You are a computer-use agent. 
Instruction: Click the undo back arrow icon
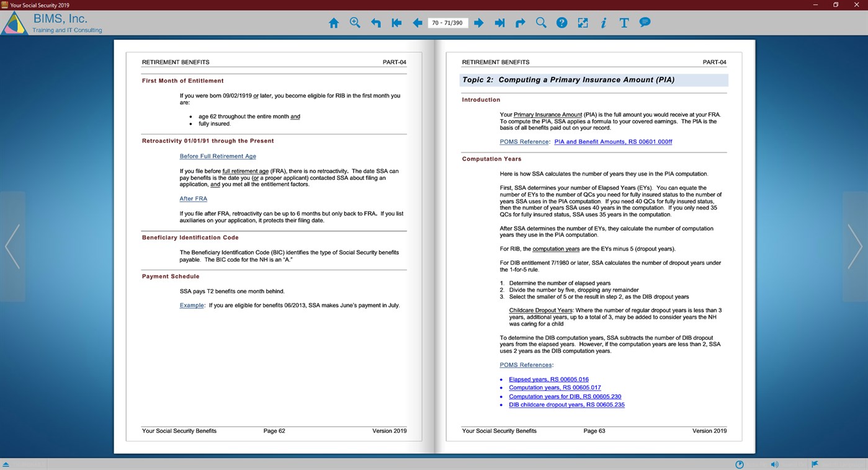pos(375,22)
